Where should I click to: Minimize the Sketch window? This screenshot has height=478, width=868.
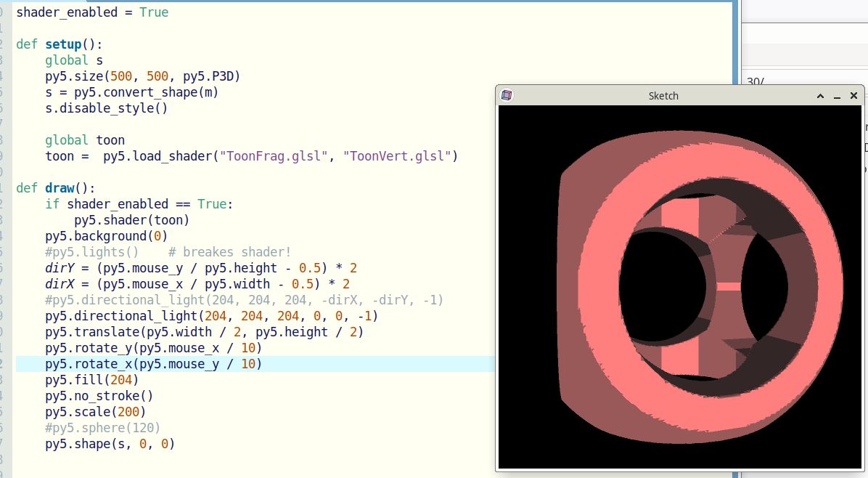tap(837, 96)
